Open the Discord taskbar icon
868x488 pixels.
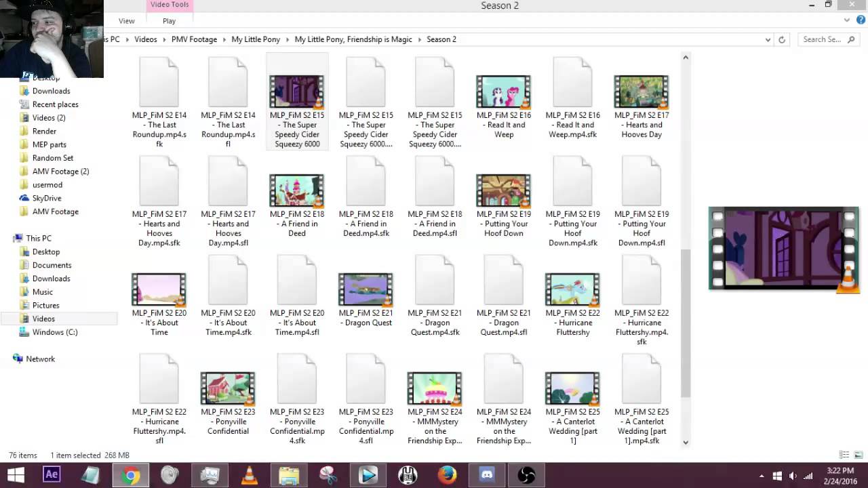(487, 475)
